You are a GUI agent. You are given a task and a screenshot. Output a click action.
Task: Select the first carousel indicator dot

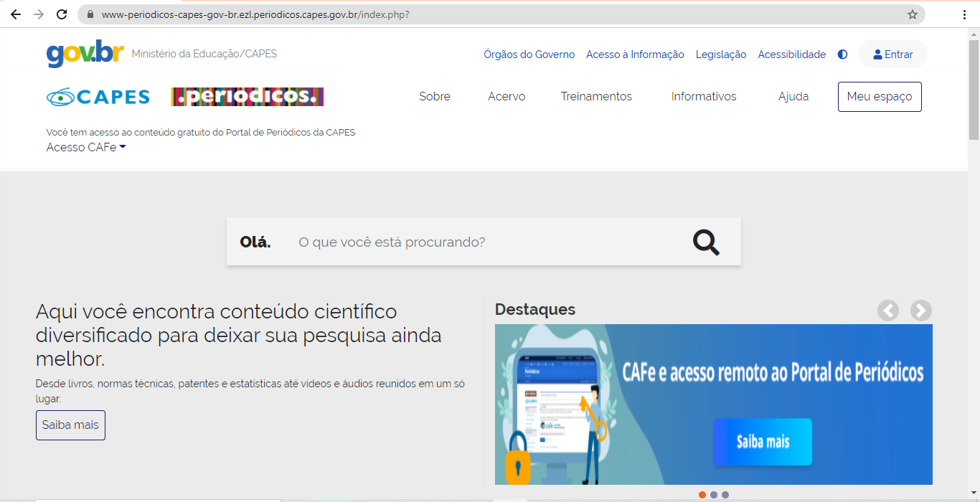702,495
